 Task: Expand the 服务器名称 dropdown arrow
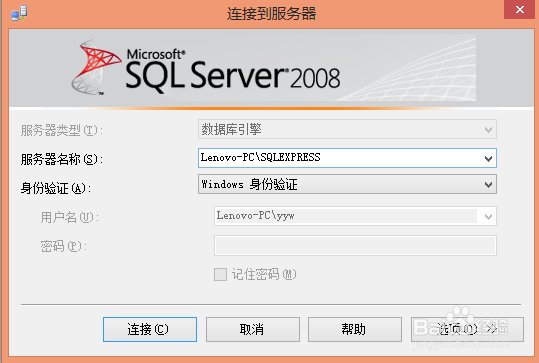pos(488,158)
